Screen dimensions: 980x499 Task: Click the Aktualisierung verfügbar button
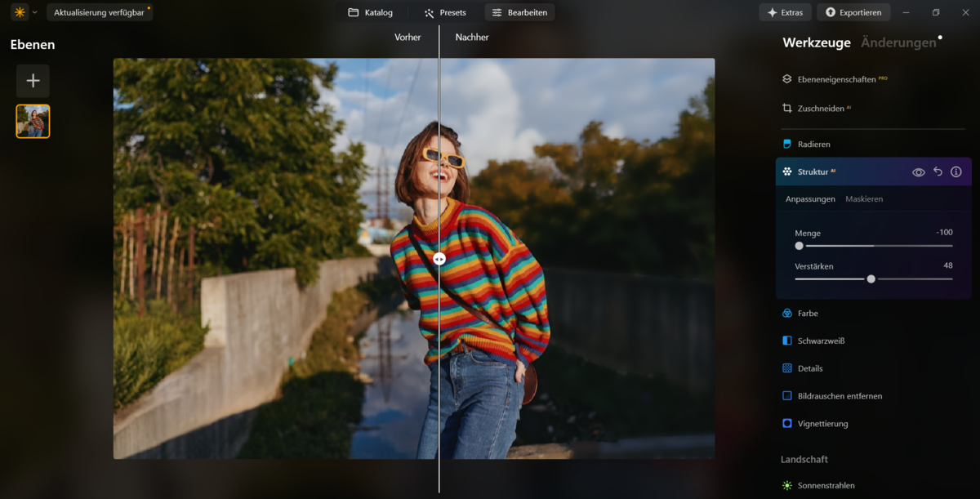pos(100,12)
